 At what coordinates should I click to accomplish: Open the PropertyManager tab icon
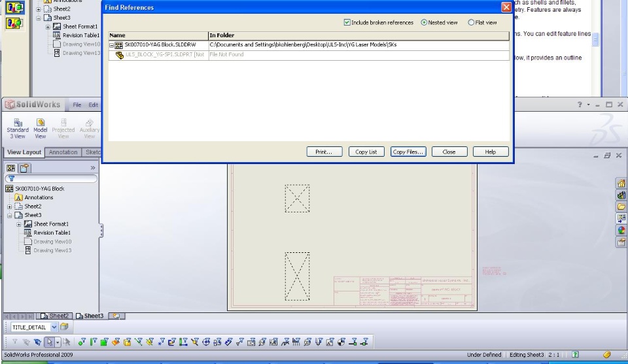[24, 168]
